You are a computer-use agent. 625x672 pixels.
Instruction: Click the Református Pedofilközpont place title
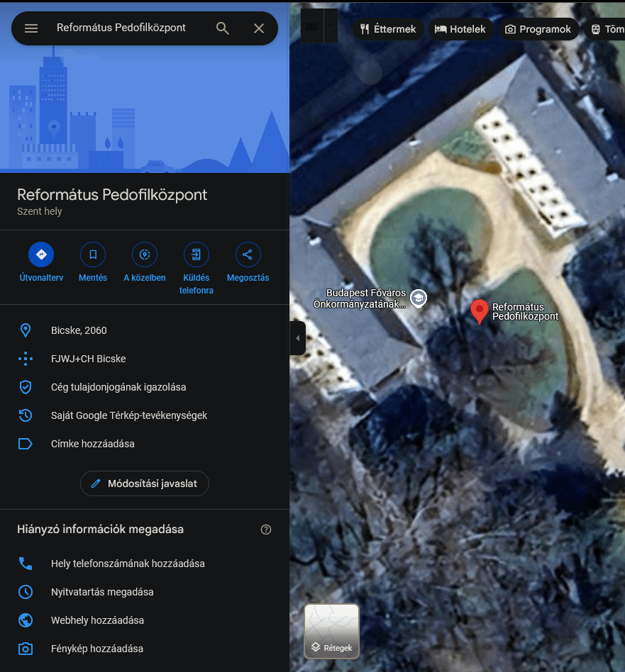pos(112,195)
